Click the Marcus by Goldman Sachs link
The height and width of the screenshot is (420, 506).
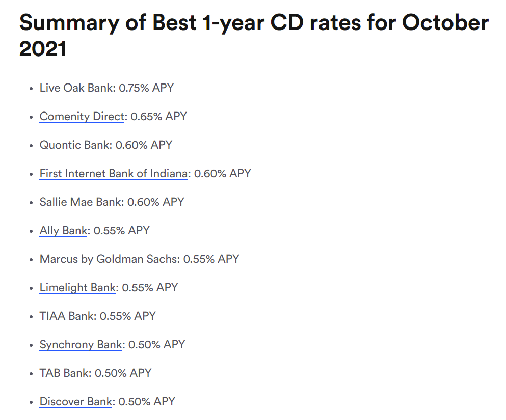coord(109,259)
